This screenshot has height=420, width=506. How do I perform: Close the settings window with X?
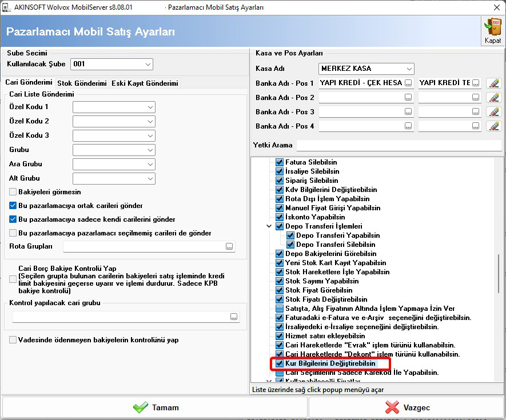(x=497, y=7)
